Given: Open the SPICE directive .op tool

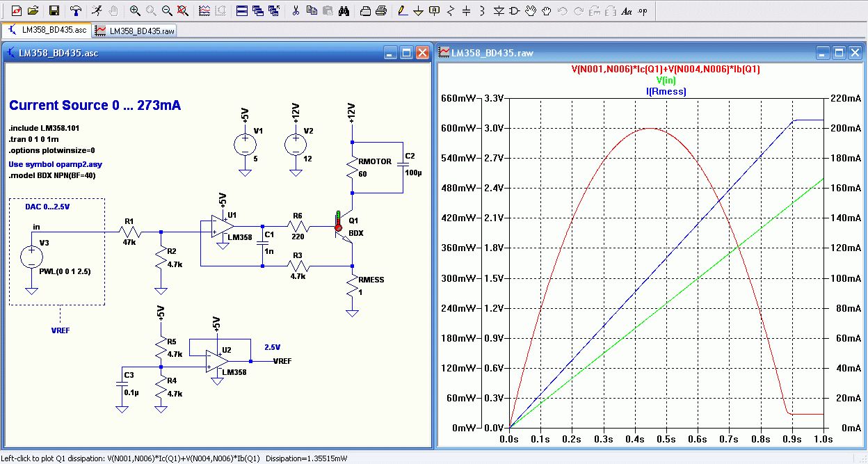Looking at the screenshot, I should [642, 10].
